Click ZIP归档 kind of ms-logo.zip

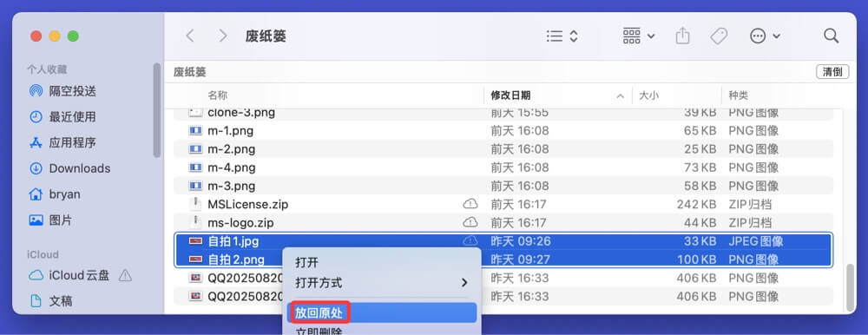pyautogui.click(x=750, y=223)
